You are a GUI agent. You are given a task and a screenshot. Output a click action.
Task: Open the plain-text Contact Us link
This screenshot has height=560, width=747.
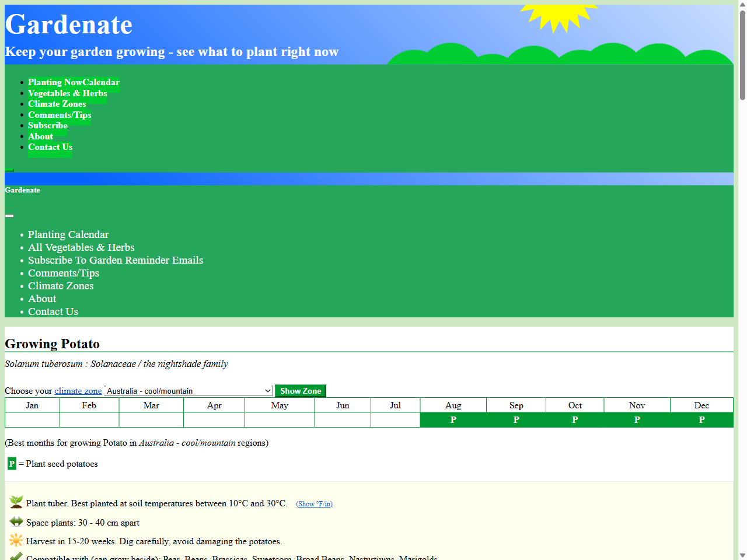point(53,311)
